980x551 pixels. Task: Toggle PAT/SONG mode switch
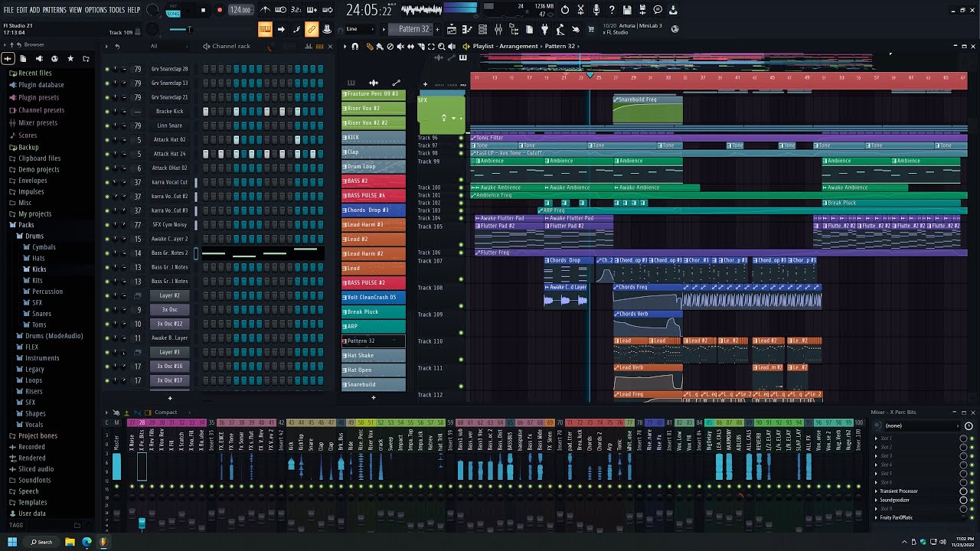point(173,11)
